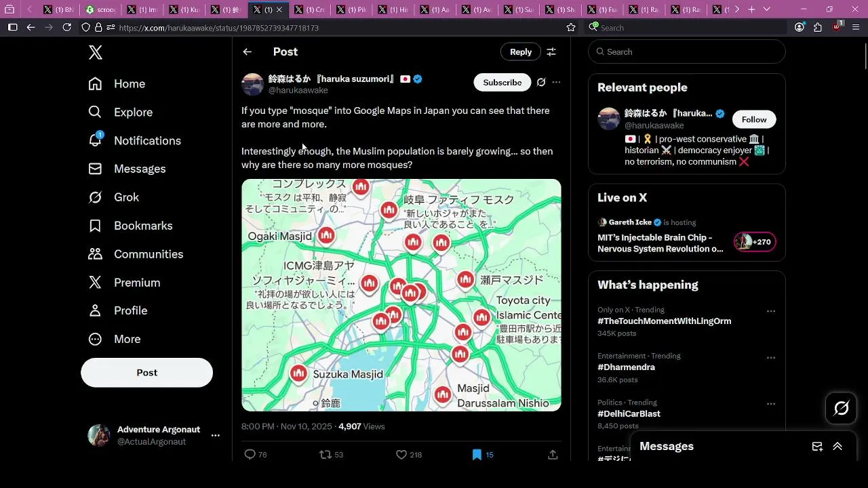Open #DelhiCarBlast trending topic
This screenshot has width=868, height=488.
(629, 413)
